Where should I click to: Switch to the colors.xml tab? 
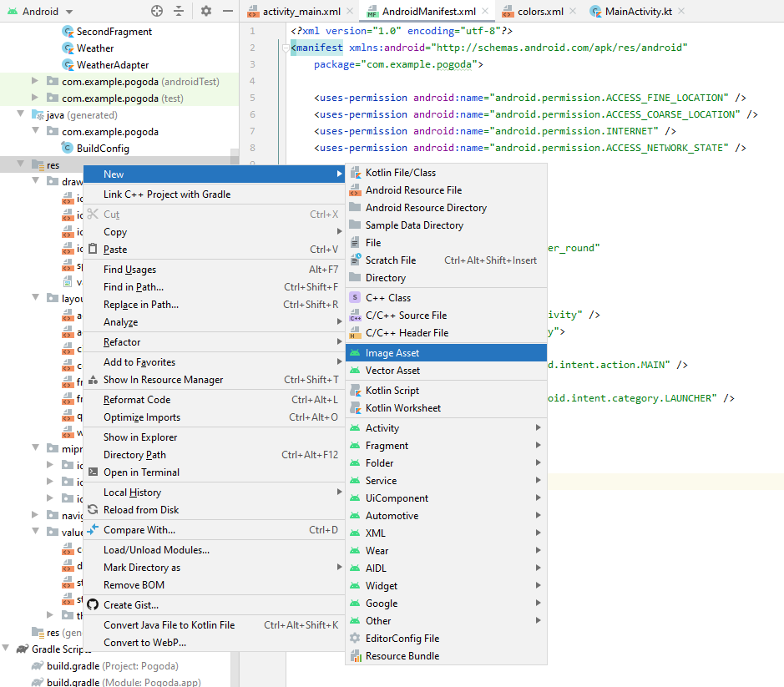[x=539, y=12]
